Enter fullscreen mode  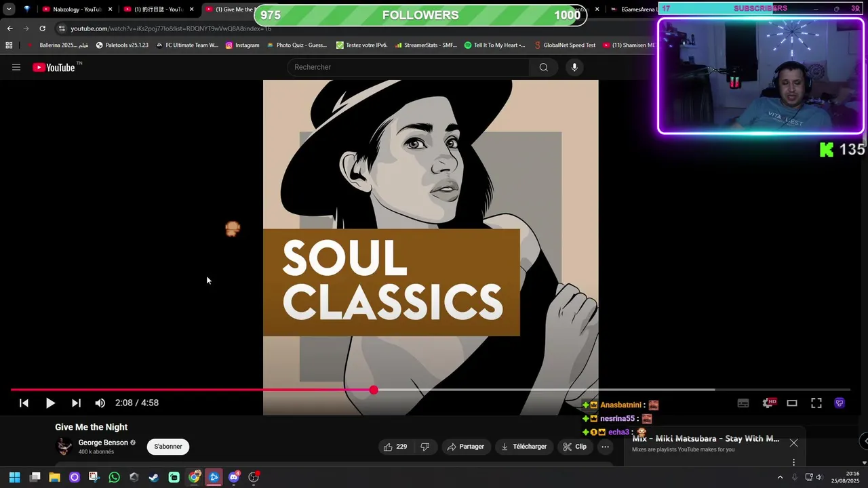coord(816,403)
